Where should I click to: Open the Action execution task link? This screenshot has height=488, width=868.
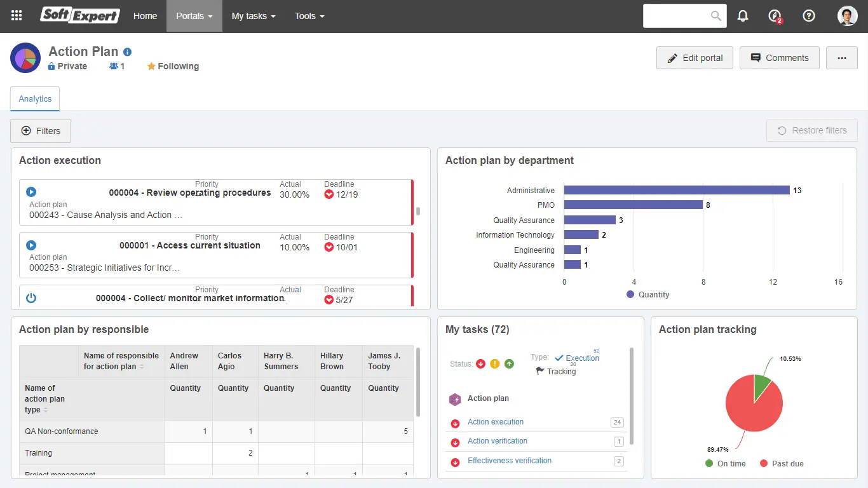(496, 422)
